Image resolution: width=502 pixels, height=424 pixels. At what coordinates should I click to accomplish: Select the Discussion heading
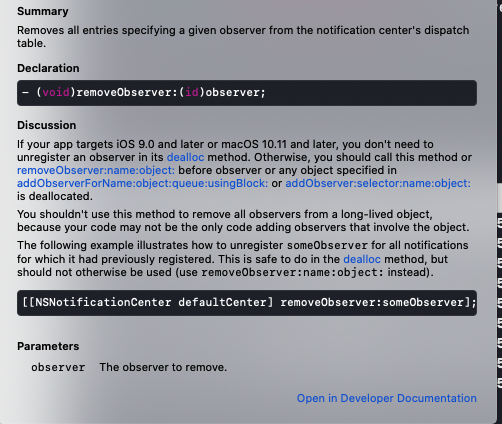(47, 125)
